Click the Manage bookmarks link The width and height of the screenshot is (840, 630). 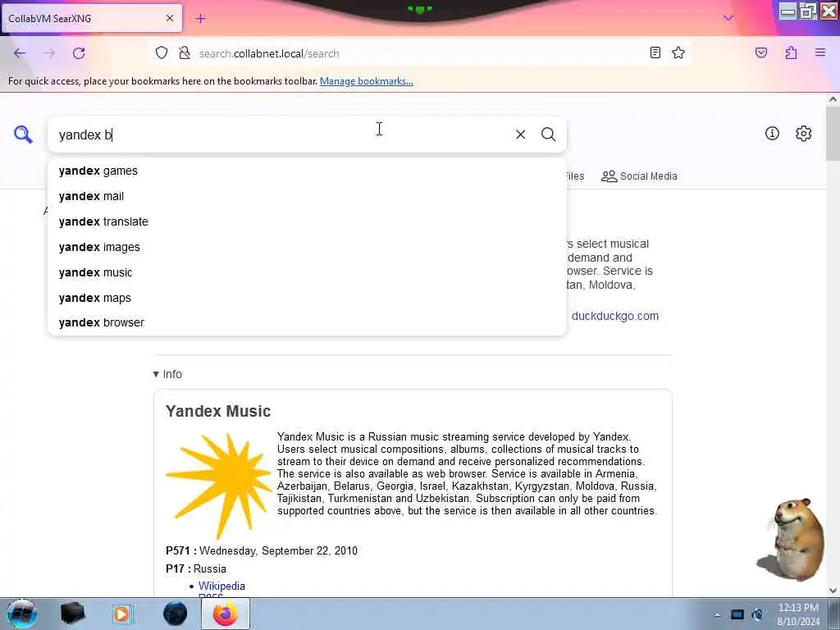pyautogui.click(x=367, y=81)
